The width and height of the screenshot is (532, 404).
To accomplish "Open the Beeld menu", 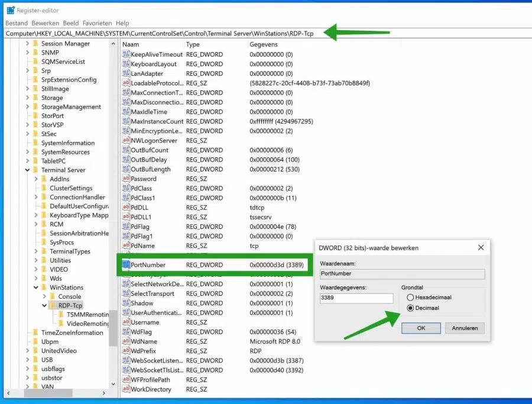I will (x=70, y=23).
